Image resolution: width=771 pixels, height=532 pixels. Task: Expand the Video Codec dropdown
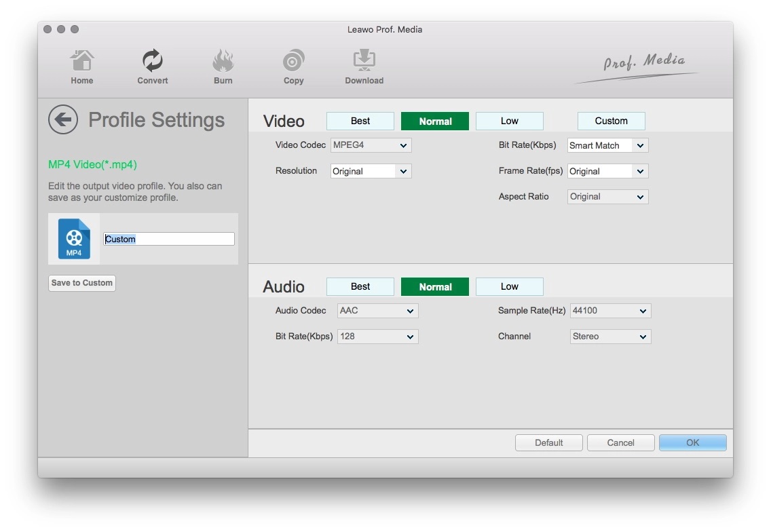(371, 145)
